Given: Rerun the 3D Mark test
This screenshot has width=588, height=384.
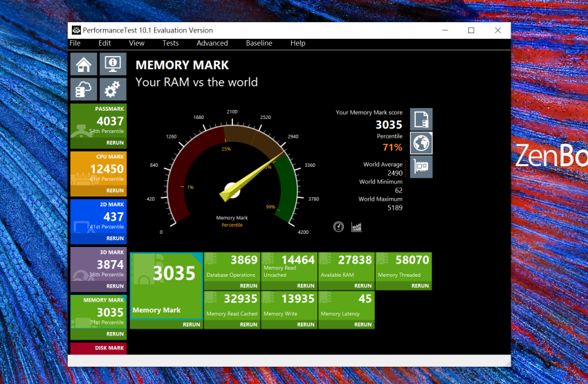Looking at the screenshot, I should (x=115, y=286).
